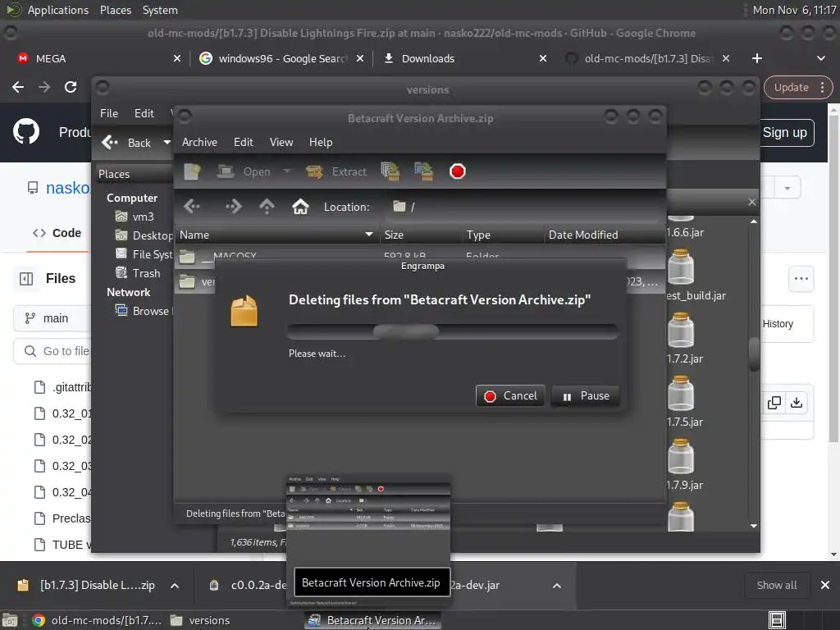Open Edit menu in versions window
The width and height of the screenshot is (840, 630).
pyautogui.click(x=144, y=113)
